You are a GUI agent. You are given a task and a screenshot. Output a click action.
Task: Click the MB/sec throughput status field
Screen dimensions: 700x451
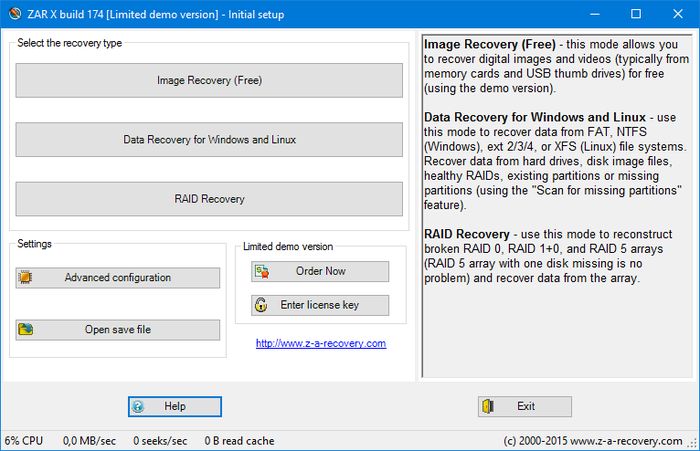tap(89, 440)
